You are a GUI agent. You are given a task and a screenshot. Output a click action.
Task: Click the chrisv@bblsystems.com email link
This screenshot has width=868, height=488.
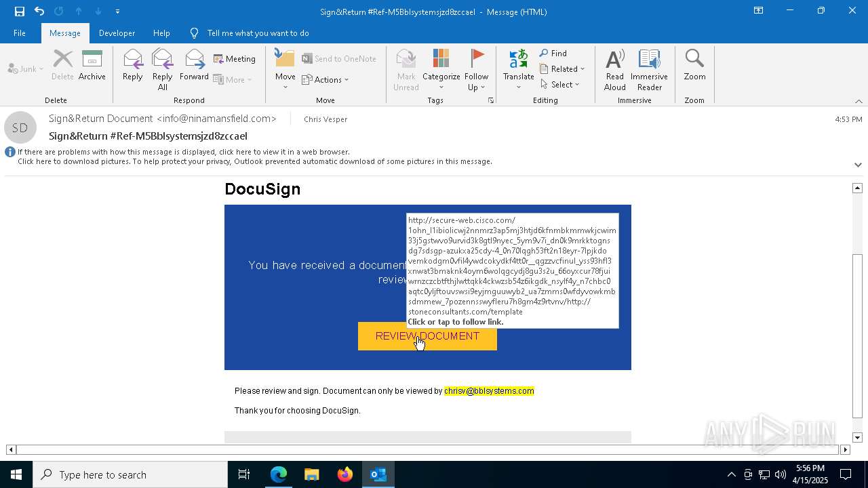[489, 391]
